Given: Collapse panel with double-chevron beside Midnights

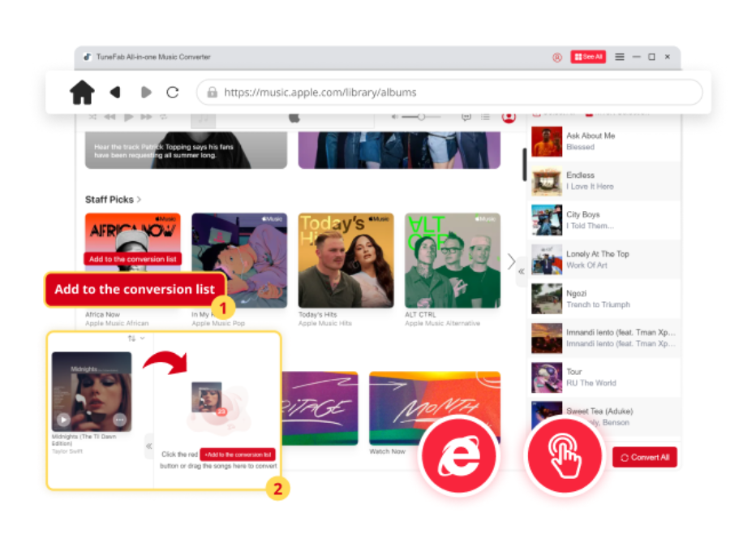Looking at the screenshot, I should [x=149, y=446].
